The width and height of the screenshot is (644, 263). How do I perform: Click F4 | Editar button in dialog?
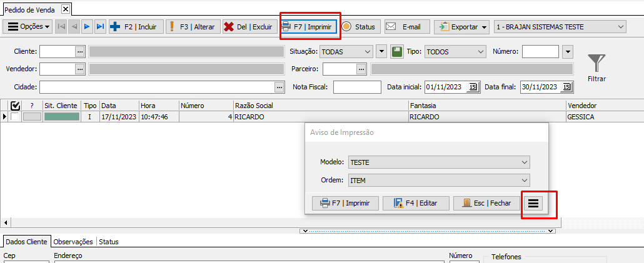click(416, 203)
